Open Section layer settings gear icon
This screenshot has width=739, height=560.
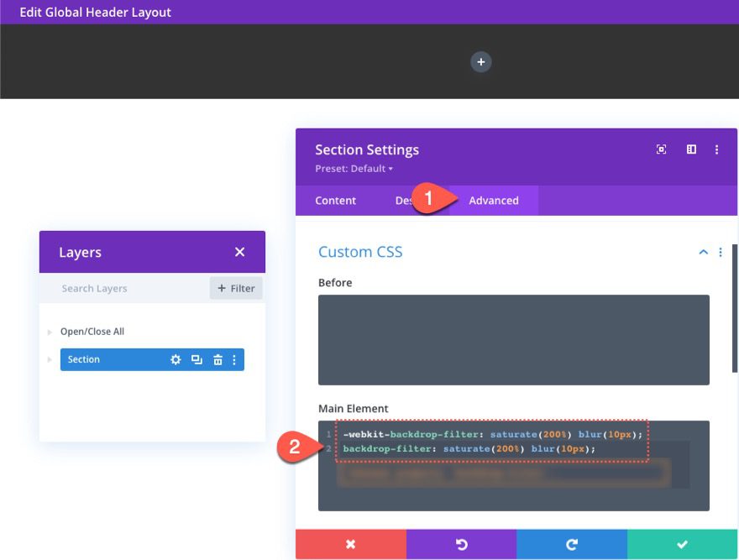pos(176,359)
